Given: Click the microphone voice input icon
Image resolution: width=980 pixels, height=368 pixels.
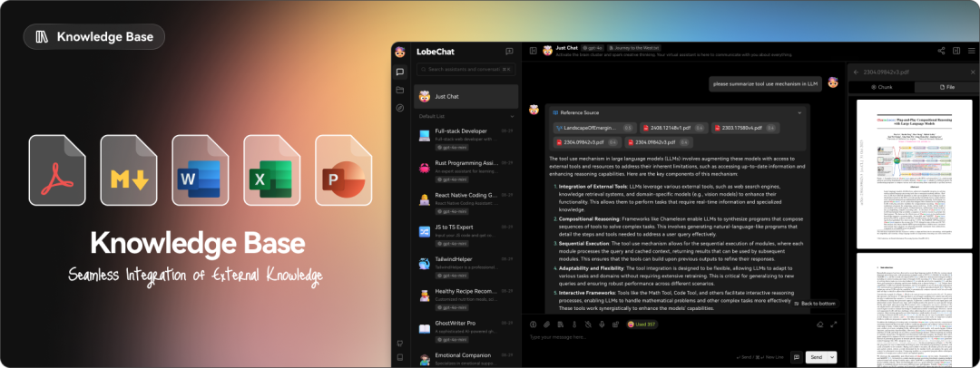Looking at the screenshot, I should [602, 324].
